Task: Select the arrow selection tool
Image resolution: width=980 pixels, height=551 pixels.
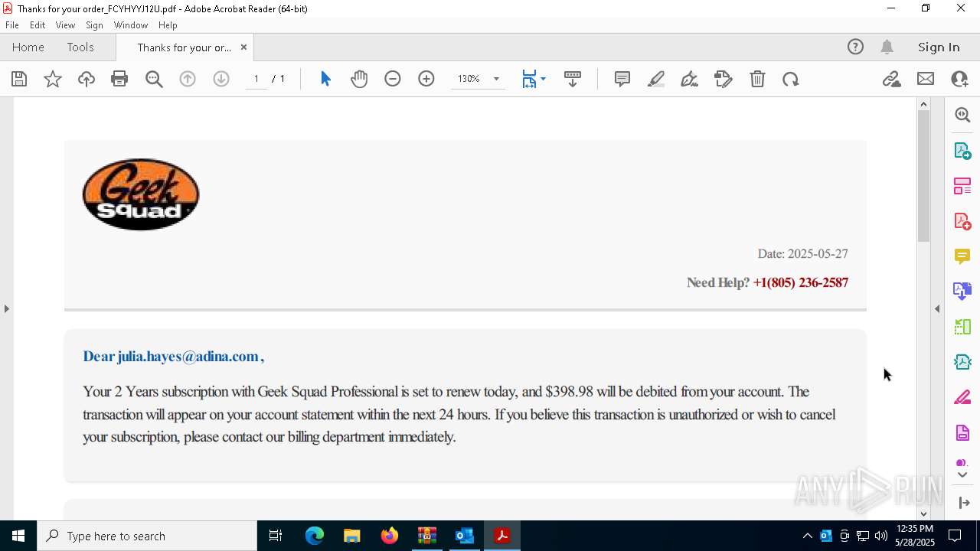Action: coord(325,79)
